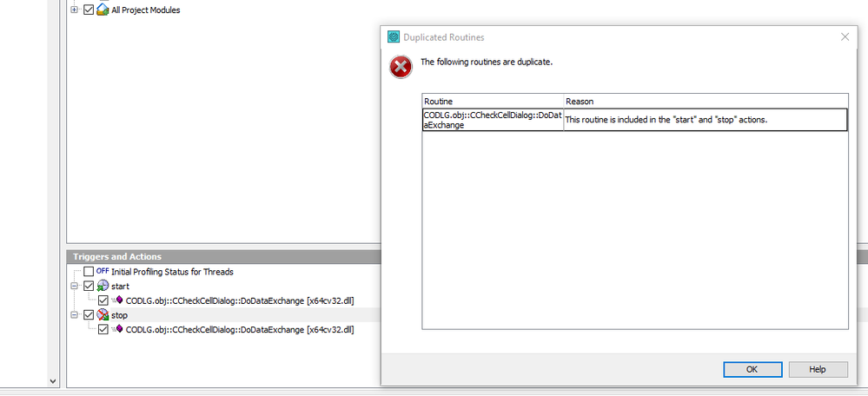Select the start trigger label
The height and width of the screenshot is (396, 868).
[x=120, y=287]
